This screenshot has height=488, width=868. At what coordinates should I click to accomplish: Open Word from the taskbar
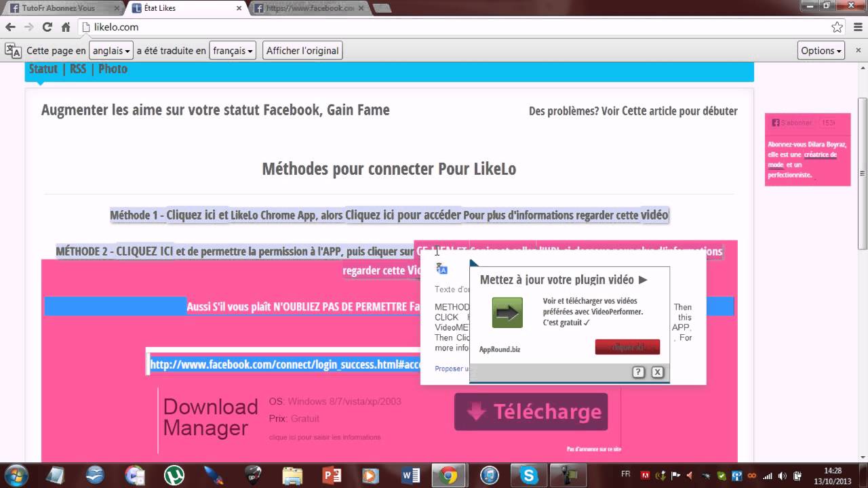click(x=410, y=476)
